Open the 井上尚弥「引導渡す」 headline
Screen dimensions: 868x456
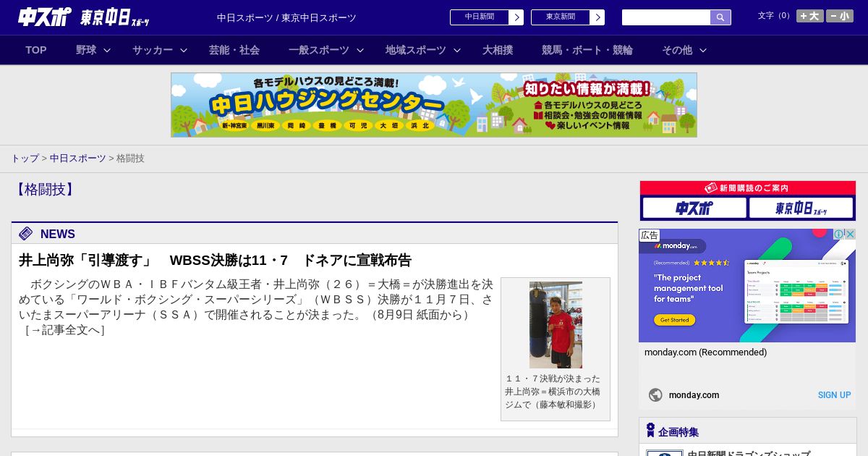(215, 260)
